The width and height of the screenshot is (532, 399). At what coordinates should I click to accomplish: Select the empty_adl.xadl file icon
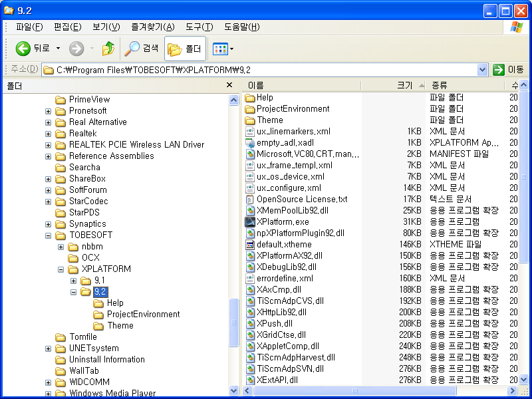point(250,143)
